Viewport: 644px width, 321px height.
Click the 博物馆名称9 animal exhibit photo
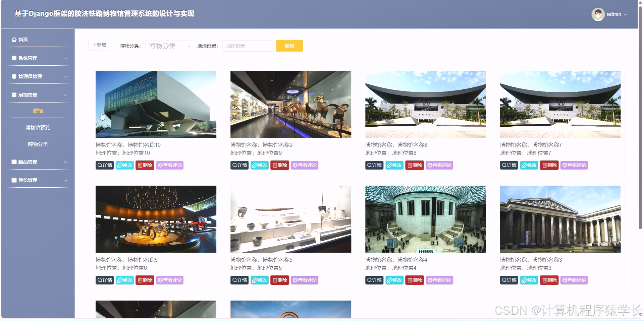(291, 104)
